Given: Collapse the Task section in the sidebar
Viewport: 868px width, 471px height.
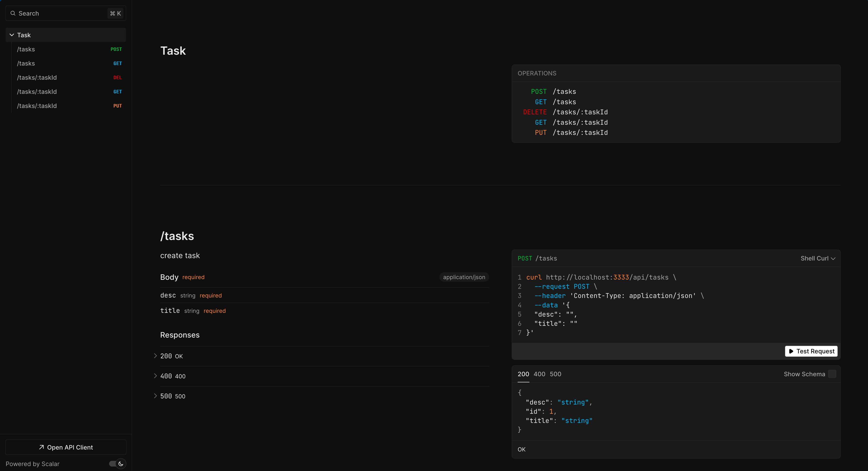Looking at the screenshot, I should (x=12, y=35).
